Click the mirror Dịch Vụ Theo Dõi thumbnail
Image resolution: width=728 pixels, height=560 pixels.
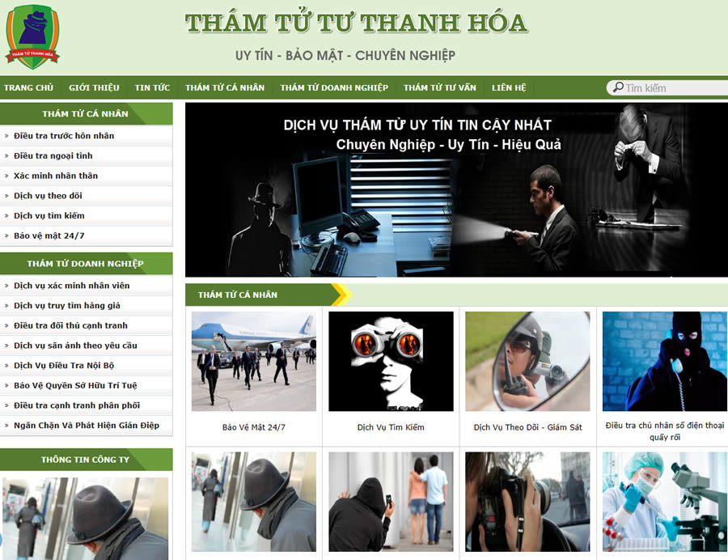coord(528,361)
